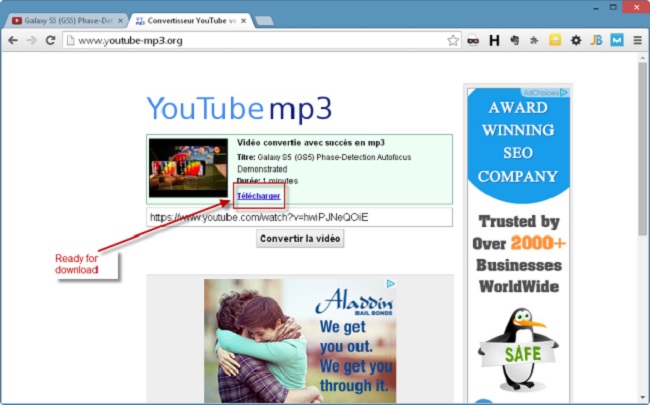Image resolution: width=650 pixels, height=405 pixels.
Task: Click the address bar showing www.youtube-mp3.org
Action: click(x=261, y=41)
